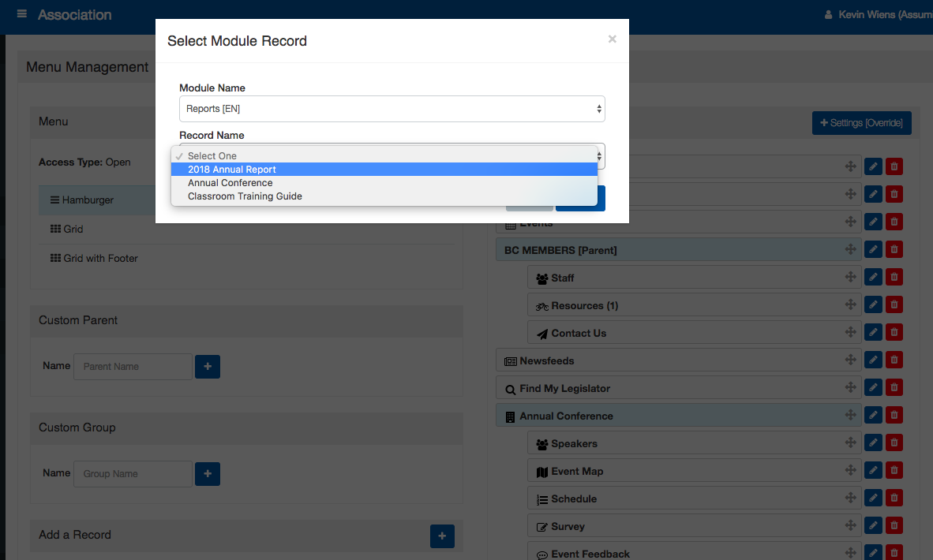Click move handle for Speakers
This screenshot has width=933, height=560.
(x=850, y=443)
